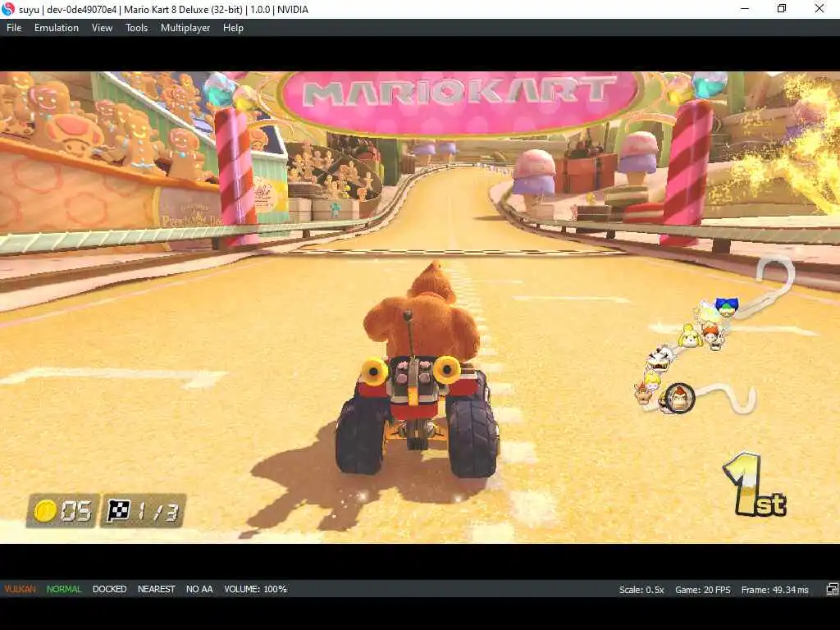Click the lap counter flag showing 1/3
Viewport: 840px width, 630px height.
(143, 510)
